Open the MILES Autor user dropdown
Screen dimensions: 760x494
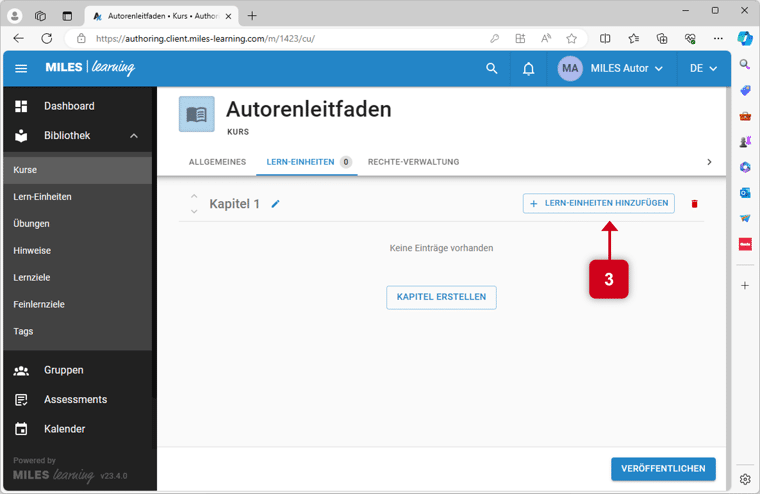click(x=611, y=69)
